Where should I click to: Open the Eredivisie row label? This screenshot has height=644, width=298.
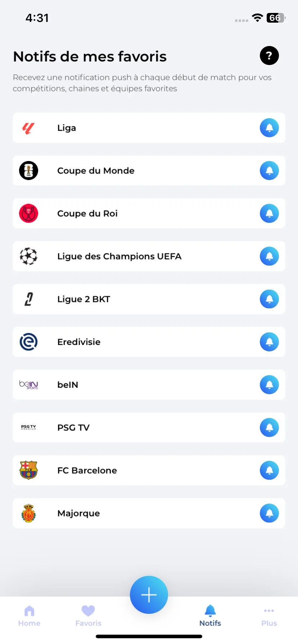pos(79,342)
